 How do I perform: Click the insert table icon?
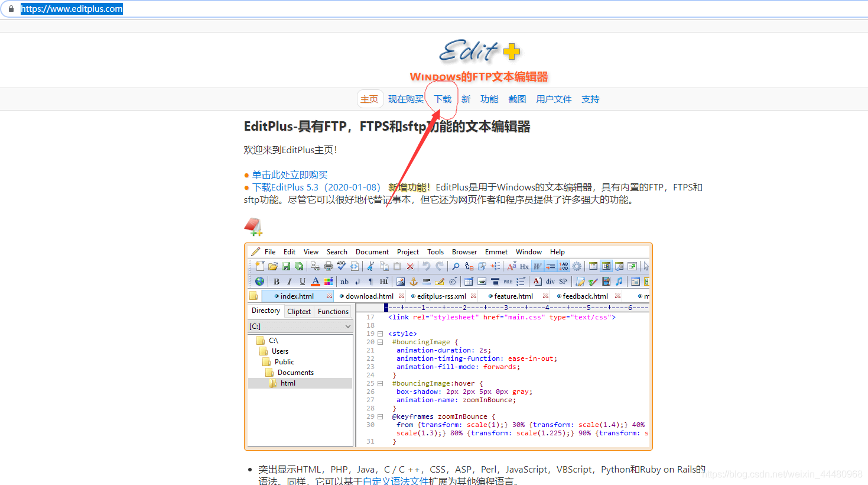469,282
